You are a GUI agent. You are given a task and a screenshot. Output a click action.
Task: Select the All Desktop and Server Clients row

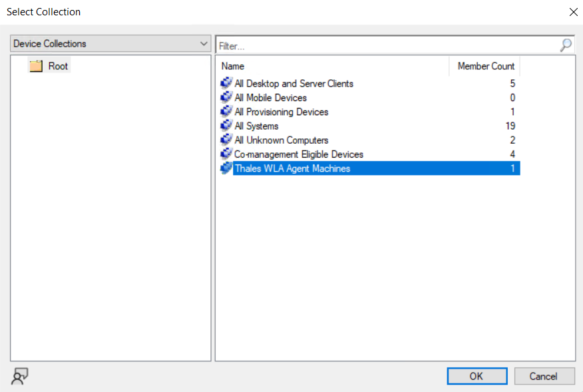370,83
